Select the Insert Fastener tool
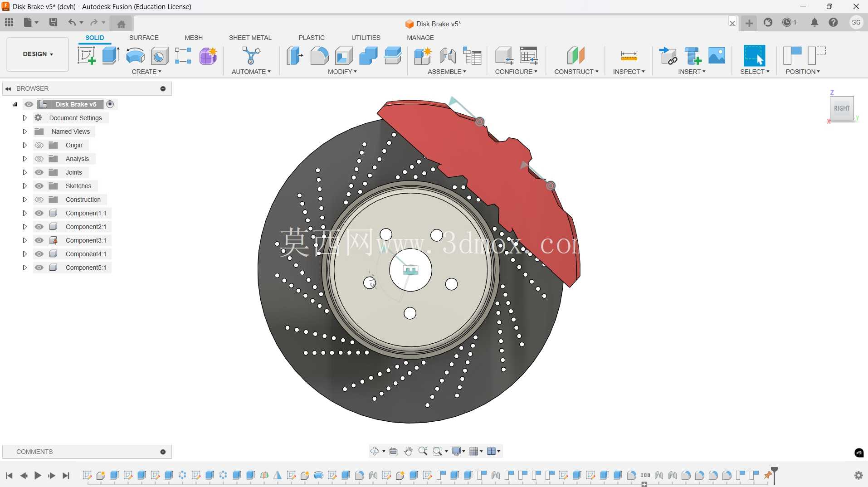Image resolution: width=868 pixels, height=487 pixels. [x=692, y=56]
